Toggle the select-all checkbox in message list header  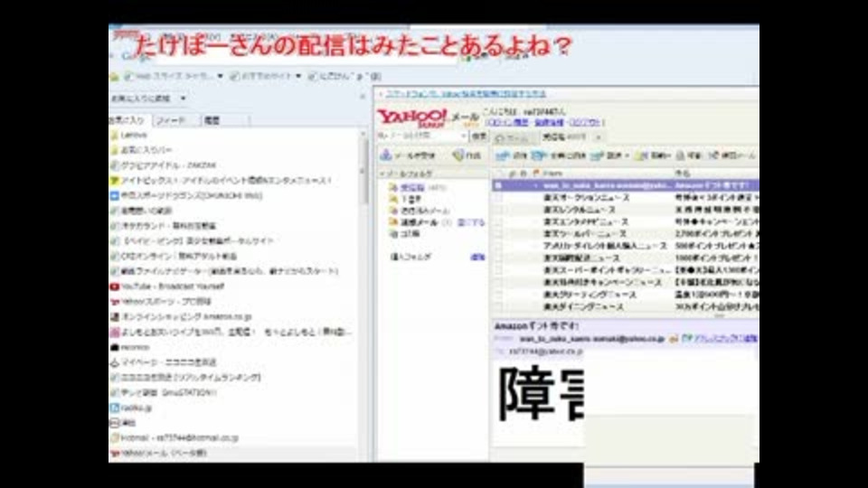pyautogui.click(x=499, y=174)
